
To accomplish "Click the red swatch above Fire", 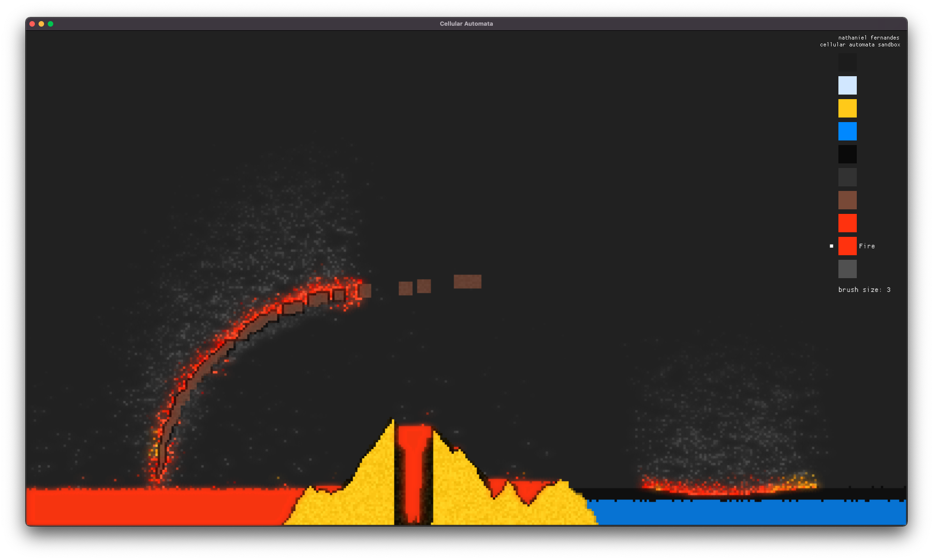I will click(x=847, y=223).
